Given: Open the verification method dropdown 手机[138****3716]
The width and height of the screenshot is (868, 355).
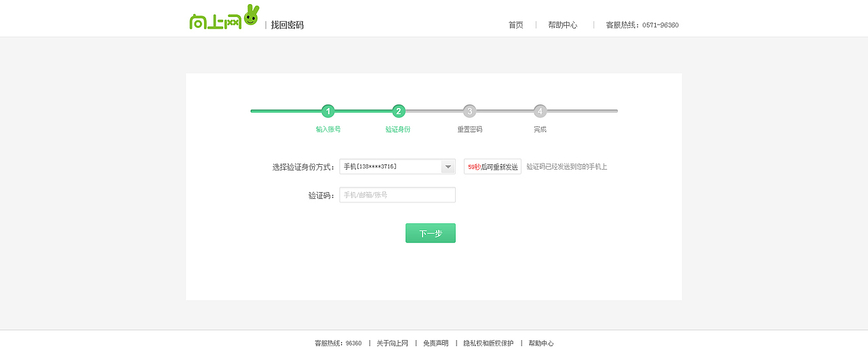Looking at the screenshot, I should 397,166.
